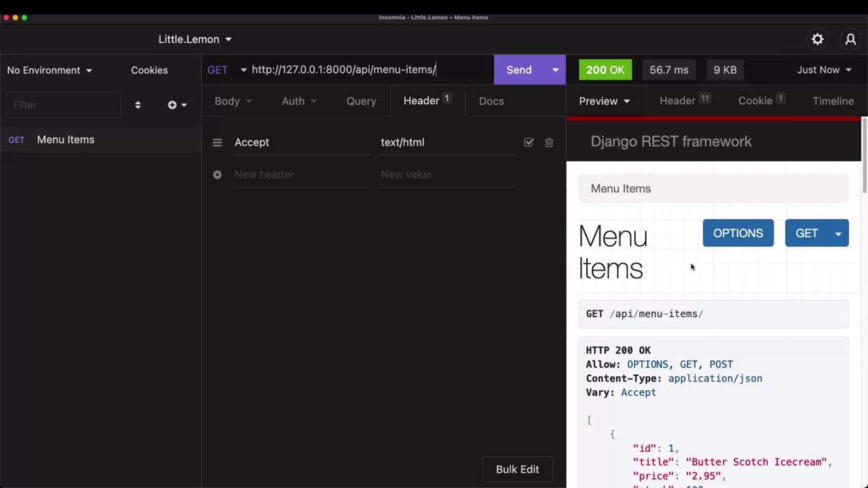Click the Cookies button

pyautogui.click(x=149, y=71)
